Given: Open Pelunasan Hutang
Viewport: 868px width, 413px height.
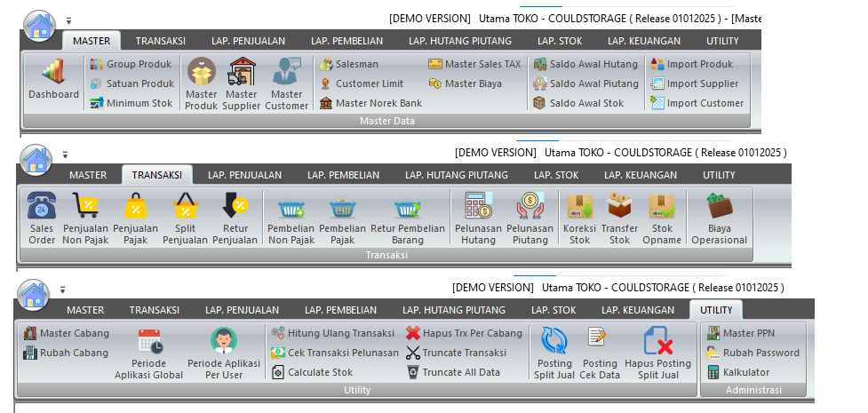Looking at the screenshot, I should coord(479,208).
